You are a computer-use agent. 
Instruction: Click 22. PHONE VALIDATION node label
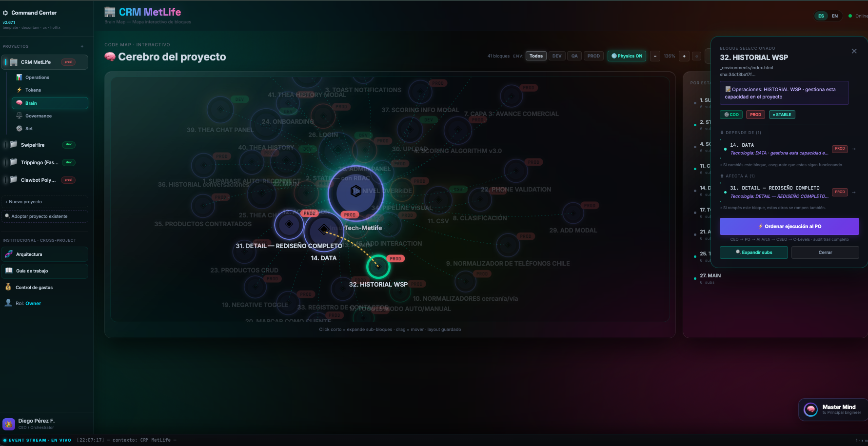tap(516, 190)
